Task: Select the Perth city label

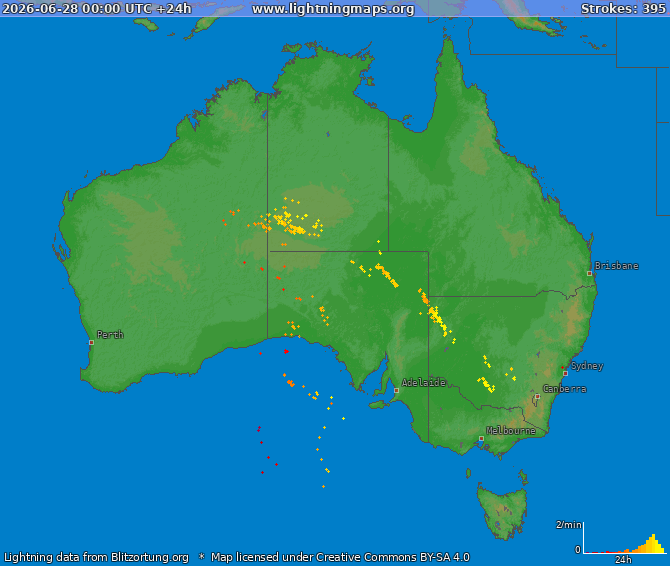Action: pyautogui.click(x=110, y=334)
